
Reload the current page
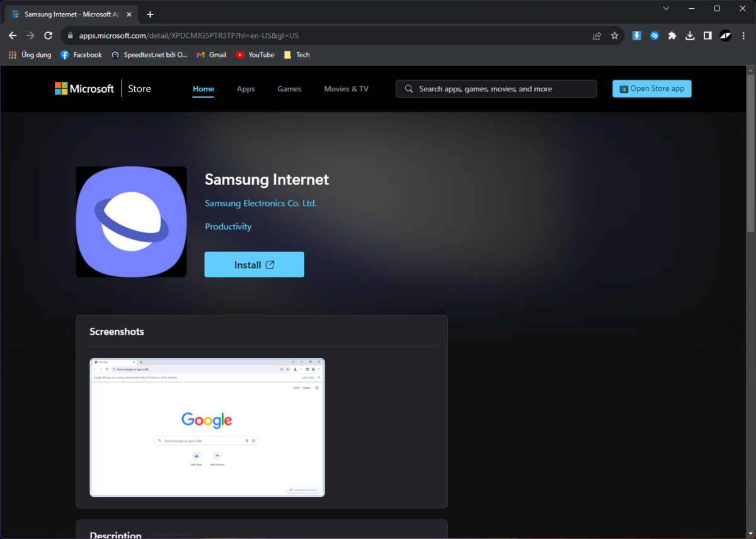[x=49, y=36]
